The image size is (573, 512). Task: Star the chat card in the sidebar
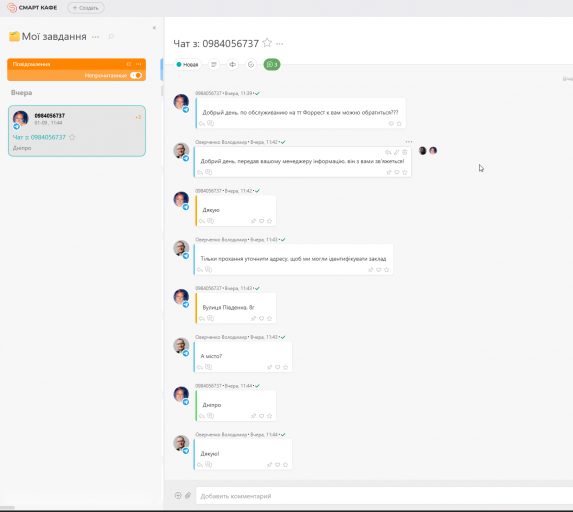72,137
